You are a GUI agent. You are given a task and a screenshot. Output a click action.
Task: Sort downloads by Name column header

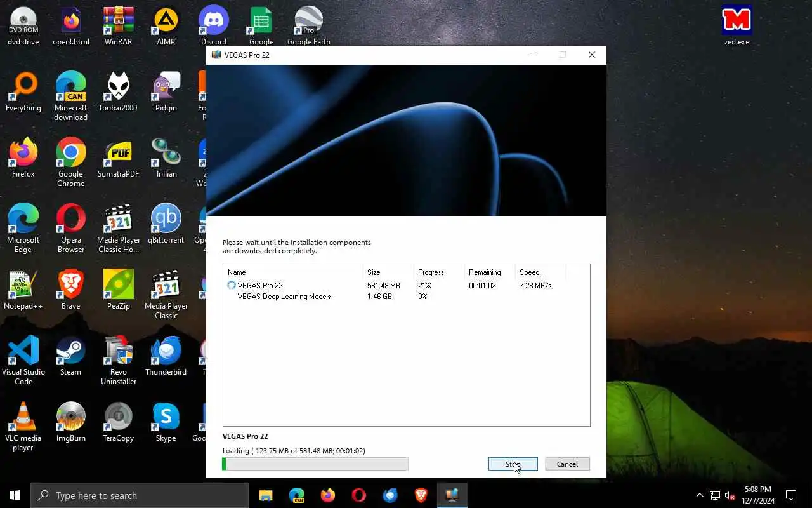click(x=293, y=272)
